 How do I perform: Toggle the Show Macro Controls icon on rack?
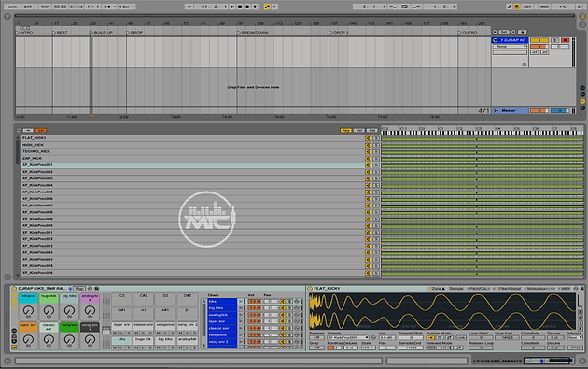point(14,296)
